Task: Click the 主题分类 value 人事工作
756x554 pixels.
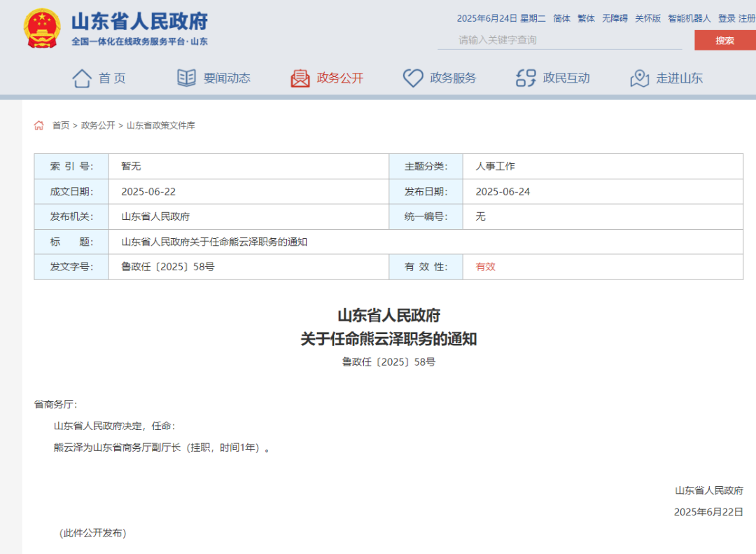Action: (495, 167)
